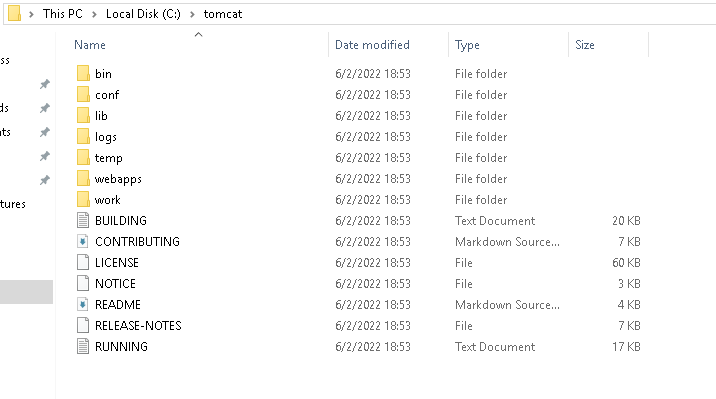Click the folder icon in the address bar
This screenshot has height=399, width=716.
[x=15, y=13]
